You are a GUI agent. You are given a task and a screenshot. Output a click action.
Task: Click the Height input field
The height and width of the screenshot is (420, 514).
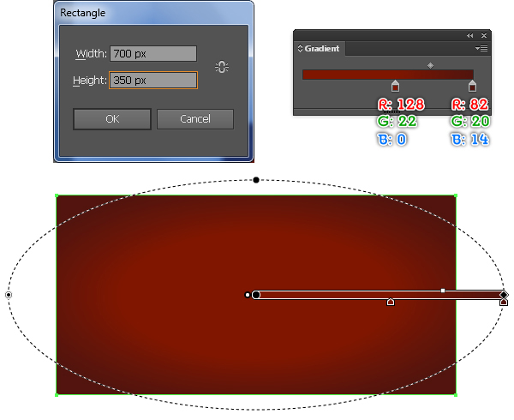153,80
